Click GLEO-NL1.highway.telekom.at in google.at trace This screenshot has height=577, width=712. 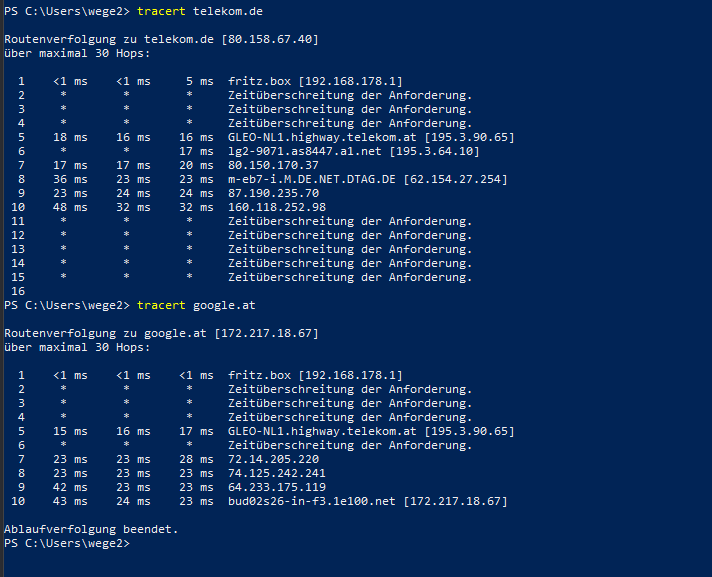point(322,432)
